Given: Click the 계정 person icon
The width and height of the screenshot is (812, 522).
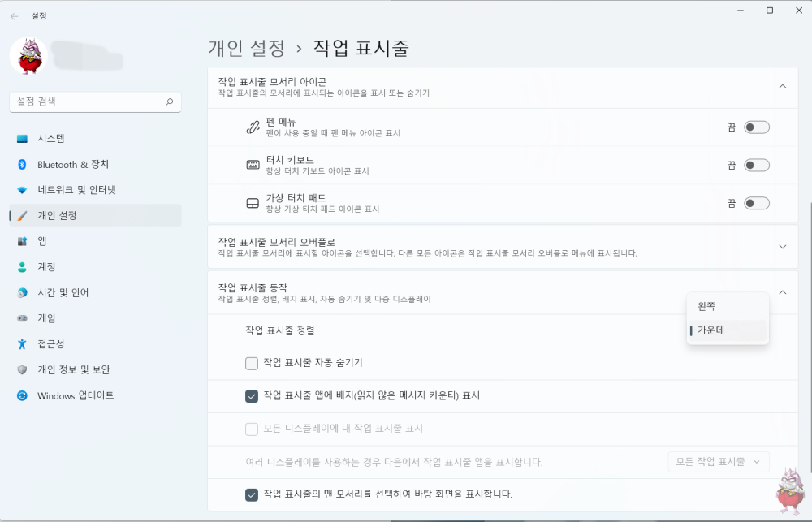Looking at the screenshot, I should tap(22, 267).
